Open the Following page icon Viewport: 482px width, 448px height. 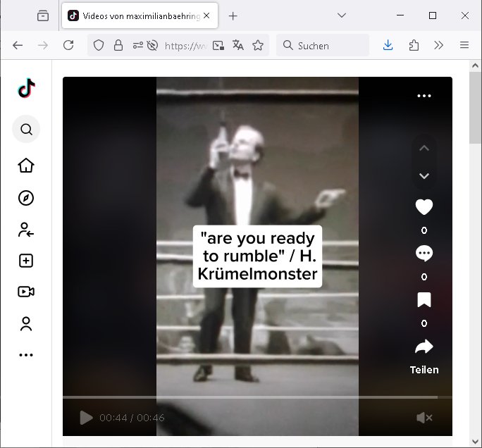point(26,230)
